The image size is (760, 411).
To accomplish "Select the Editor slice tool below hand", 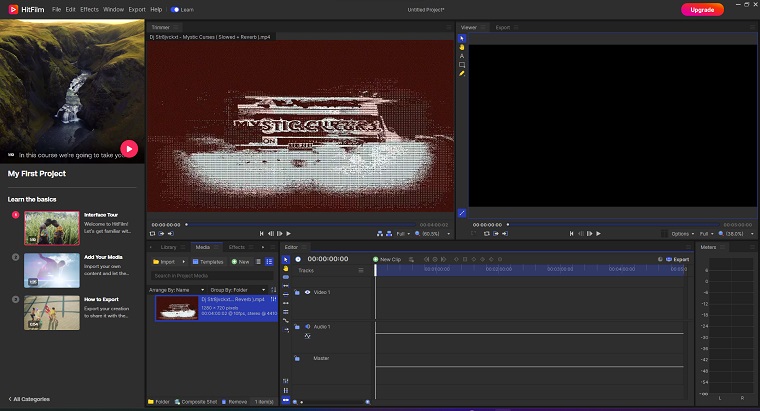I will click(285, 277).
